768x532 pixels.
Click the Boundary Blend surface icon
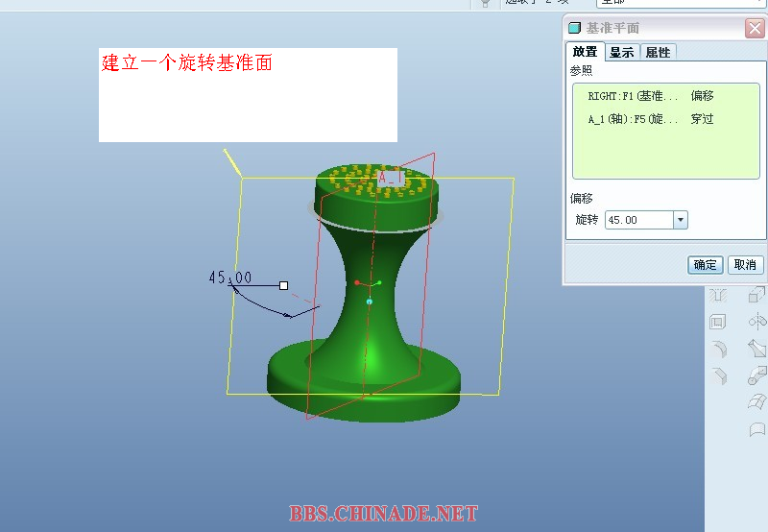point(756,400)
